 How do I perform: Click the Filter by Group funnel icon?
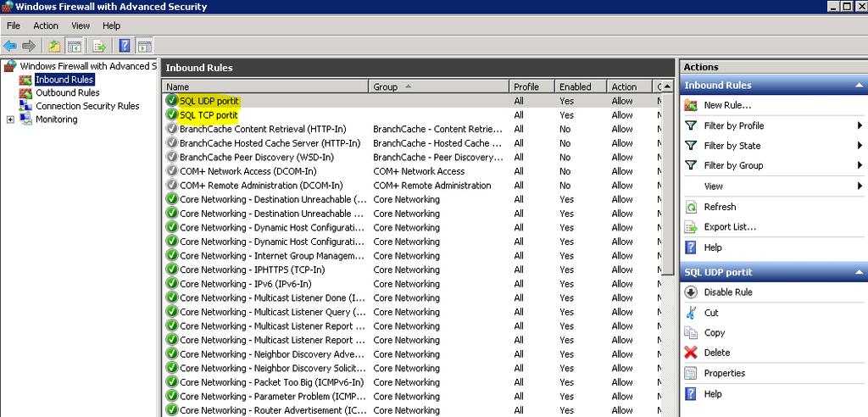click(x=691, y=165)
